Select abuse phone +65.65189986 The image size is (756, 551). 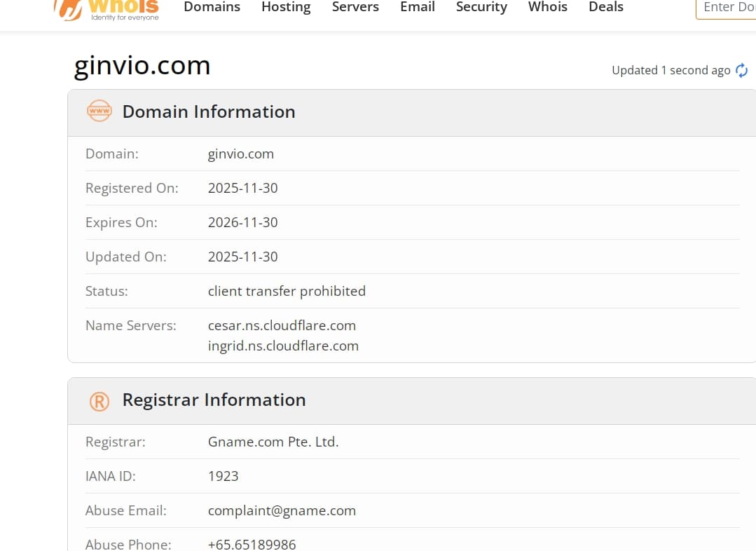click(x=252, y=545)
